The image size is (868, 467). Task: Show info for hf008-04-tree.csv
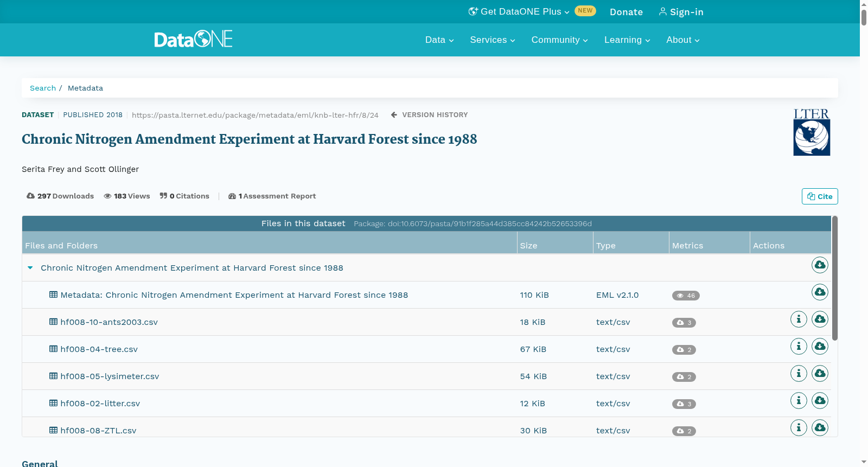[799, 347]
